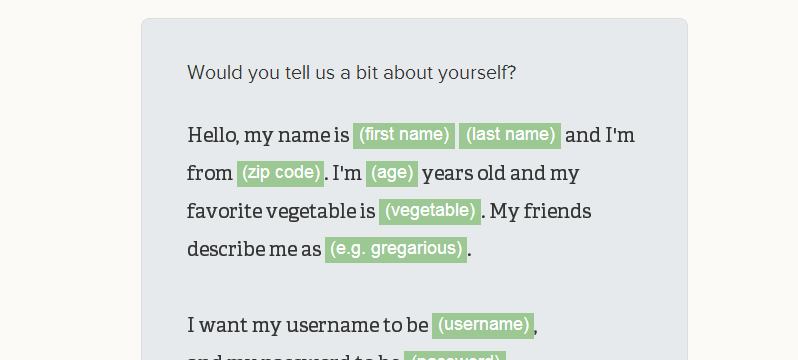Click the partially visible (password) field
Image resolution: width=798 pixels, height=360 pixels.
click(x=455, y=356)
